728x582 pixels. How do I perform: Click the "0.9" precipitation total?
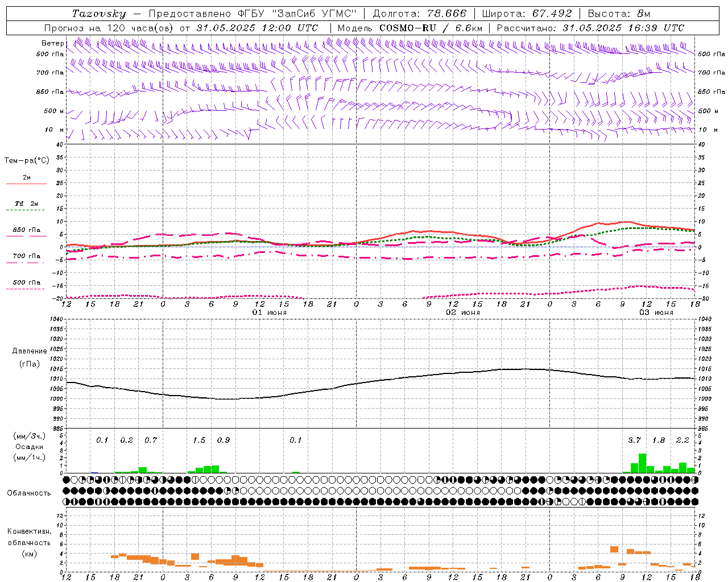coord(224,440)
